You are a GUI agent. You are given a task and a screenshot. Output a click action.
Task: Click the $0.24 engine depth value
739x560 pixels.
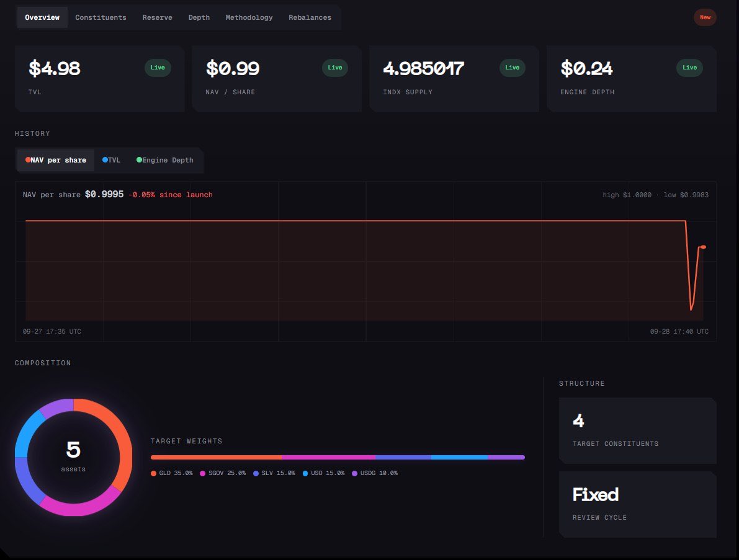coord(587,68)
